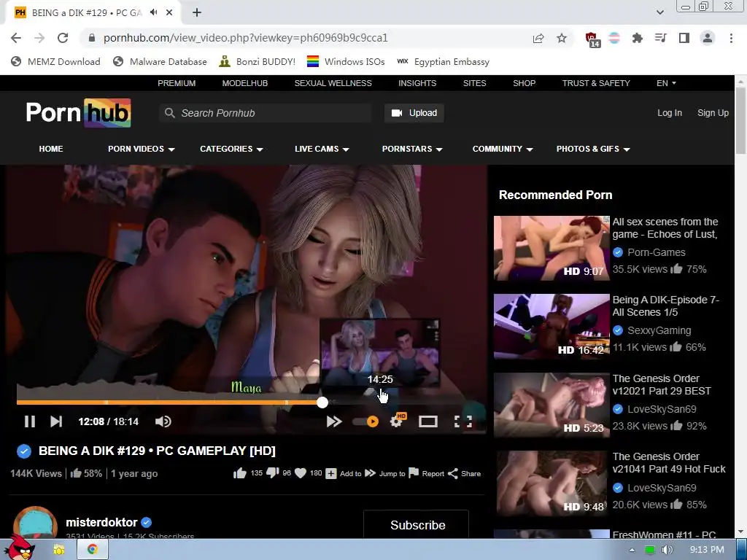The height and width of the screenshot is (560, 747).
Task: Expand the LIVE CAMS dropdown
Action: pyautogui.click(x=322, y=149)
